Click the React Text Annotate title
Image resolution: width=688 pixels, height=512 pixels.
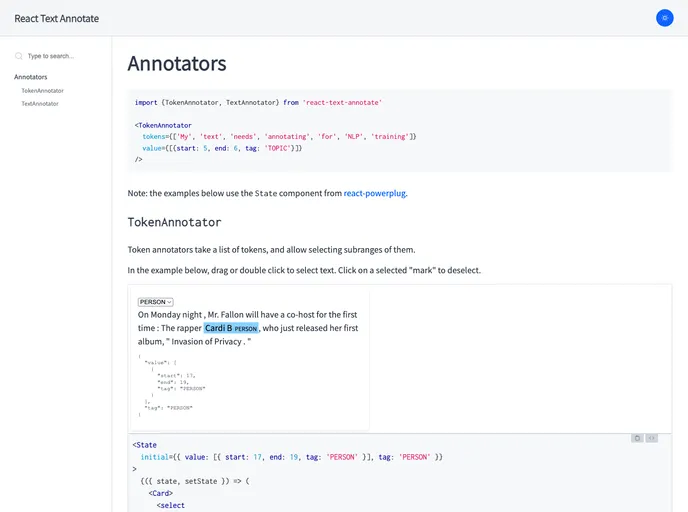click(x=57, y=18)
